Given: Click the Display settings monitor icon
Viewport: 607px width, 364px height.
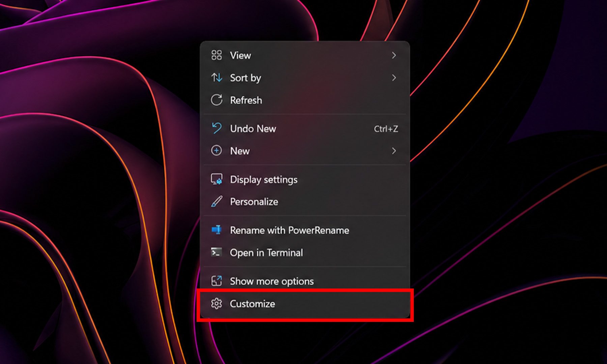Looking at the screenshot, I should [216, 179].
